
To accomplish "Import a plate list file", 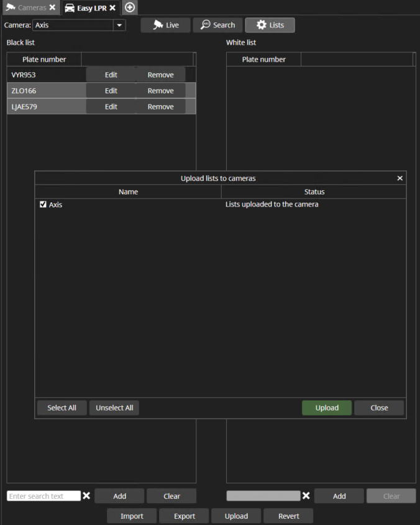I will 132,516.
